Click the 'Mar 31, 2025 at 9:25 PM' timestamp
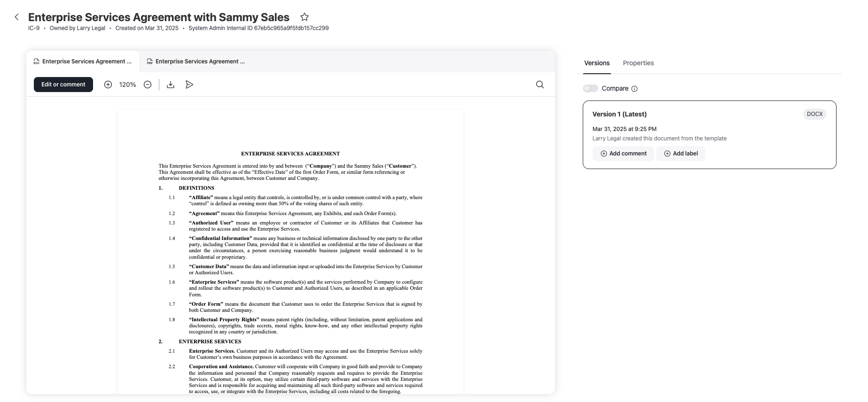 click(x=625, y=129)
